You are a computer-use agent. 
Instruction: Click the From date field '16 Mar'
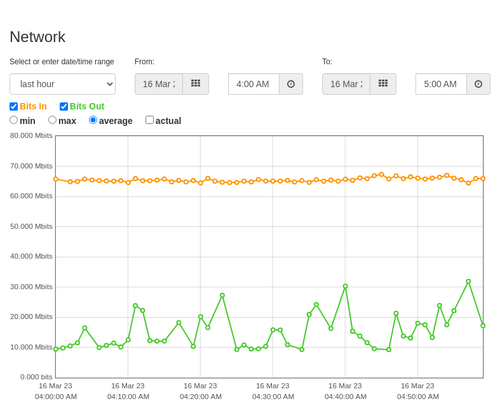(x=159, y=84)
